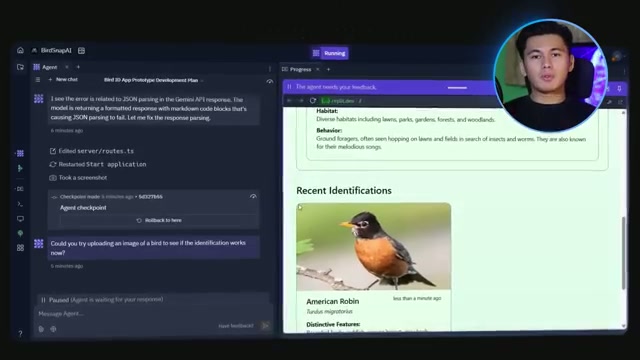The width and height of the screenshot is (640, 360).
Task: Start a New chat
Action: [63, 80]
